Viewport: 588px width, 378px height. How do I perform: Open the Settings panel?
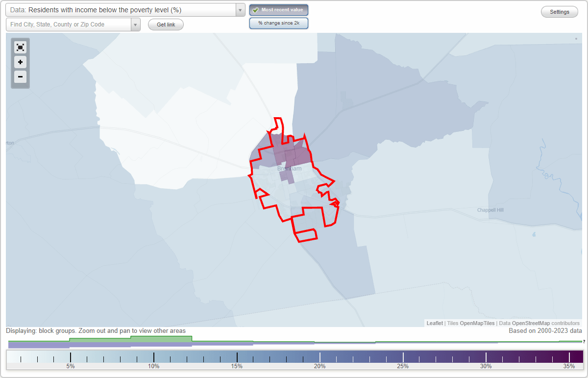(x=559, y=11)
